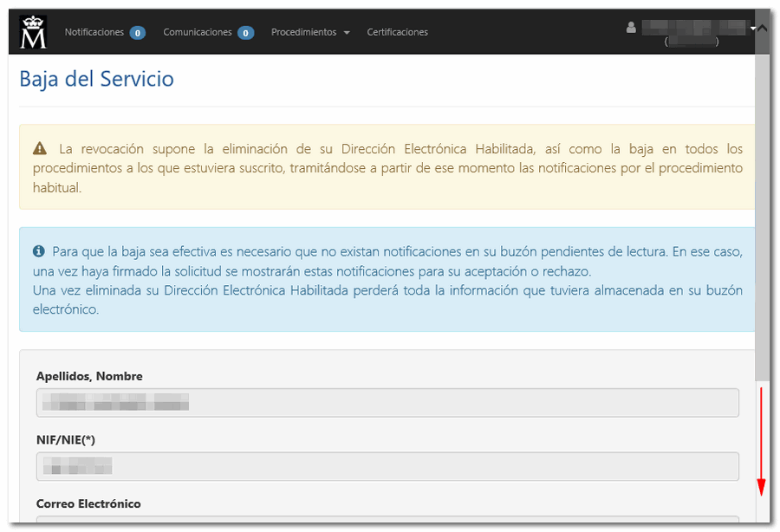780x532 pixels.
Task: Click the FNMT crown logo
Action: [33, 32]
